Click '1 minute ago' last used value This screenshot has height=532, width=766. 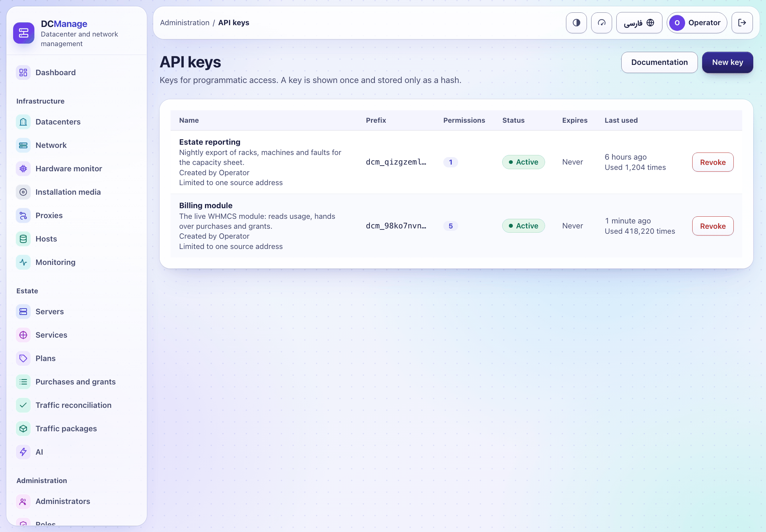(628, 221)
